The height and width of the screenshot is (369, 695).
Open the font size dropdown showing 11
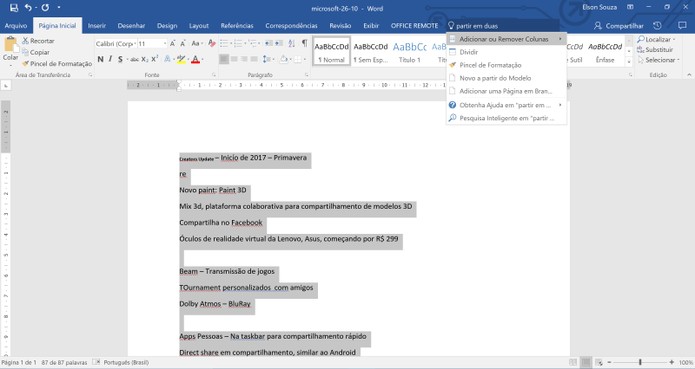tap(152, 43)
